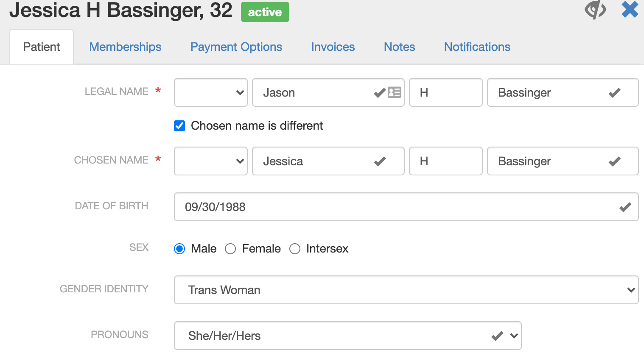Select the Male sex radio button
Screen dimensions: 644x361
pyautogui.click(x=179, y=249)
